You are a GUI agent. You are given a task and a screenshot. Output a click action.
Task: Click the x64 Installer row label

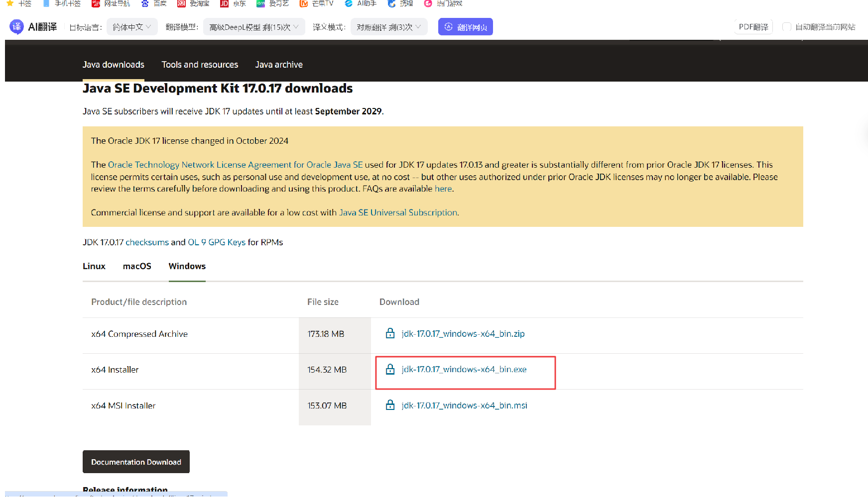click(x=115, y=370)
